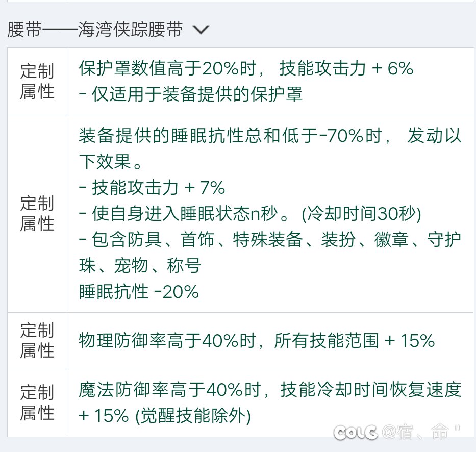Screen dimensions: 476x452
Task: Select 定制属性 label beside 物理防御率 row
Action: click(x=37, y=340)
